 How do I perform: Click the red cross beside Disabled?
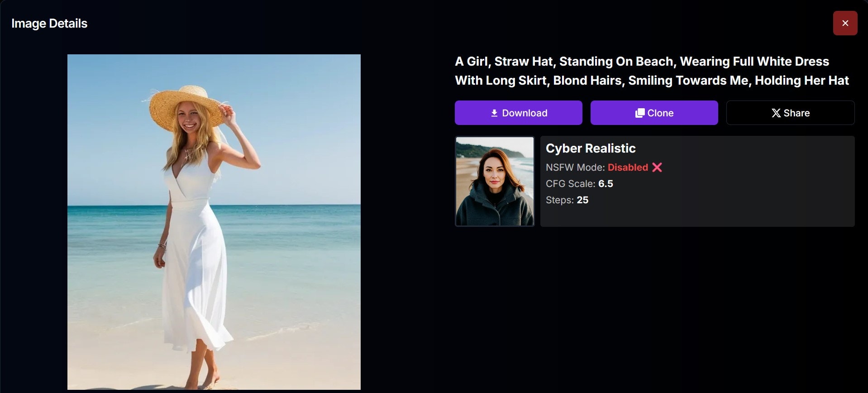tap(657, 168)
